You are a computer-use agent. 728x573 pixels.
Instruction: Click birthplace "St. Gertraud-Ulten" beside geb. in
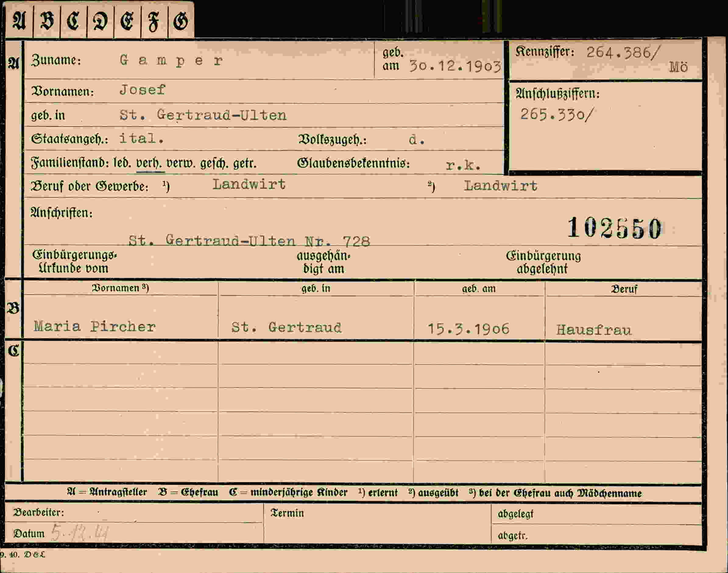tap(203, 115)
